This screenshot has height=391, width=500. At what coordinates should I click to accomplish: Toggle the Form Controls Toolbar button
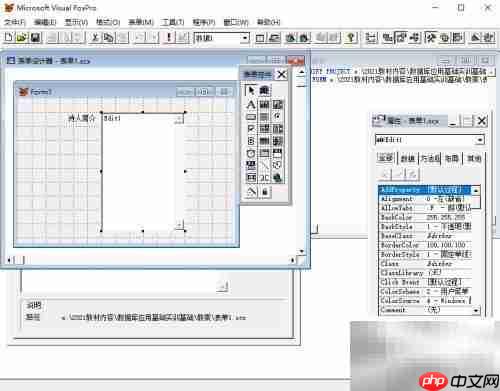(430, 38)
